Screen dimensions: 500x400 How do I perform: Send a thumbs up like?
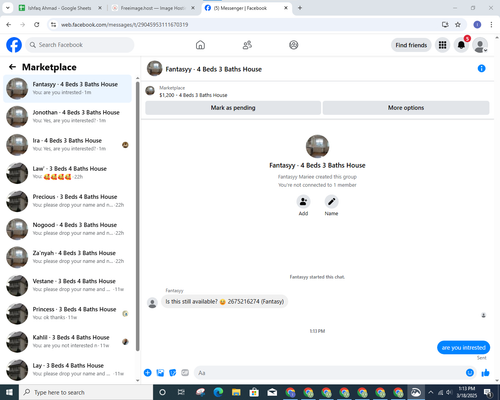486,373
